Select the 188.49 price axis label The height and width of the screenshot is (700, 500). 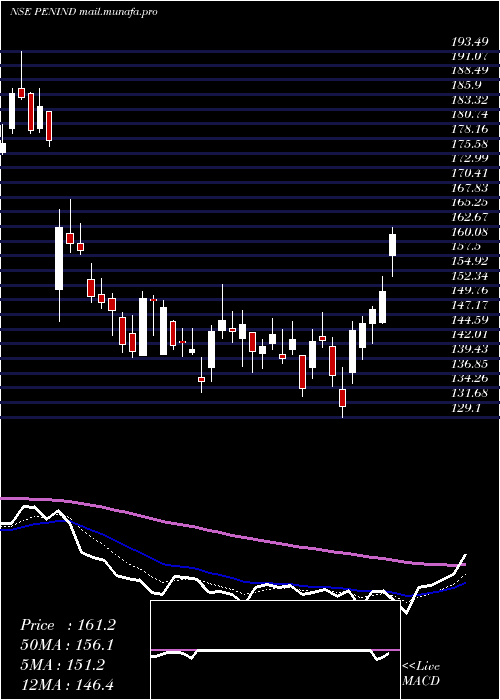469,70
